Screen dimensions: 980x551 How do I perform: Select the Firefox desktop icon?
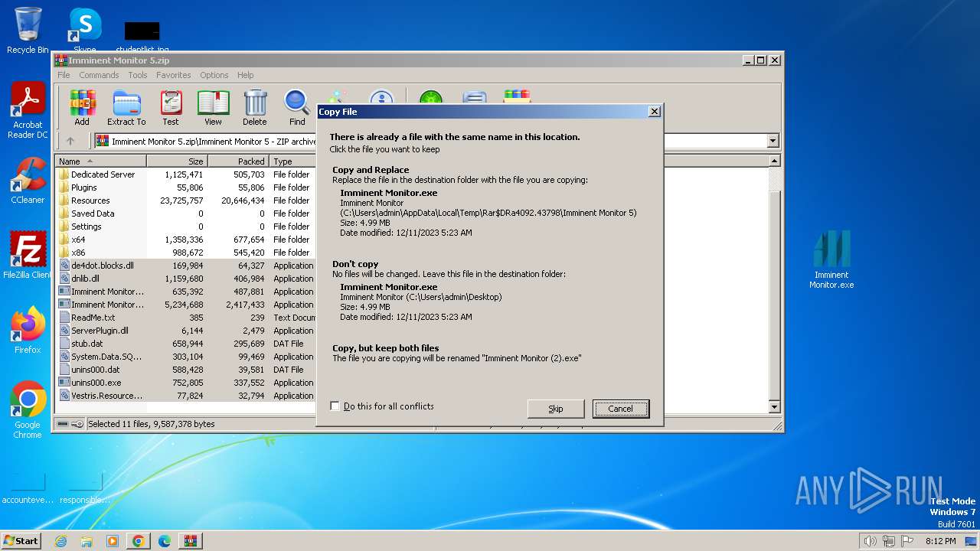click(28, 330)
